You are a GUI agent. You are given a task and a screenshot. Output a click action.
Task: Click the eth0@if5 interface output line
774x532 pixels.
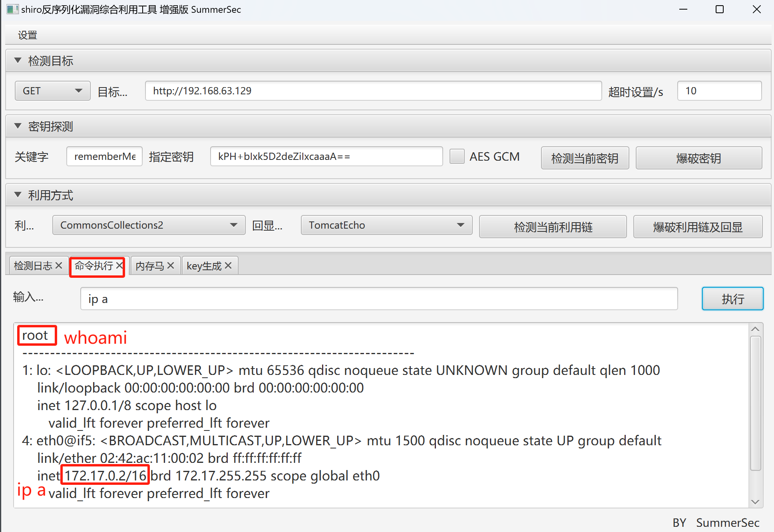[342, 440]
